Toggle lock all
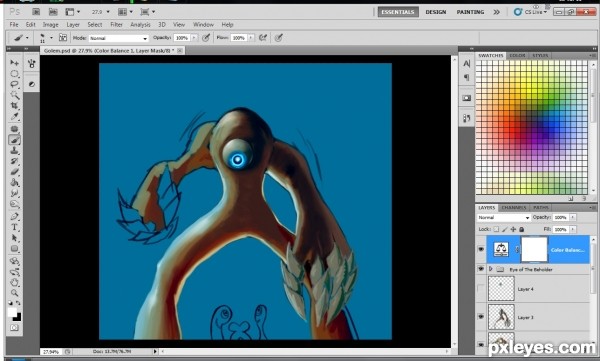This screenshot has height=361, width=600. tap(521, 229)
